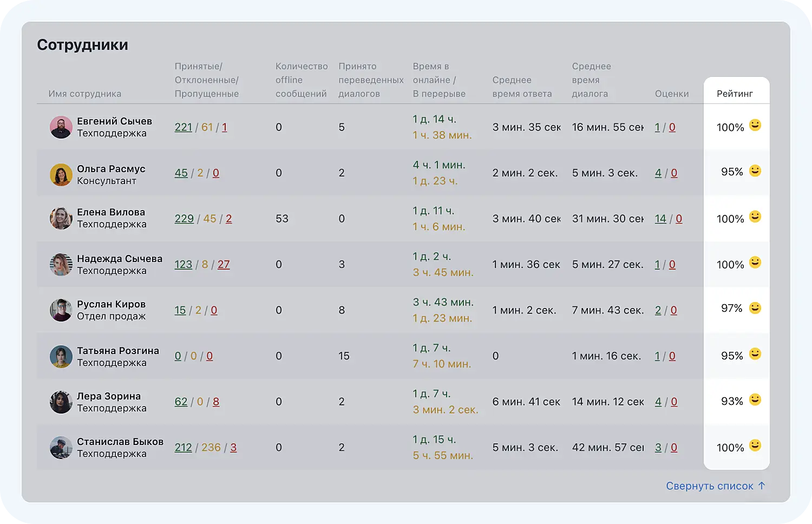Click smiley icon in Евгений Сычев's rating
This screenshot has width=812, height=524.
(755, 126)
